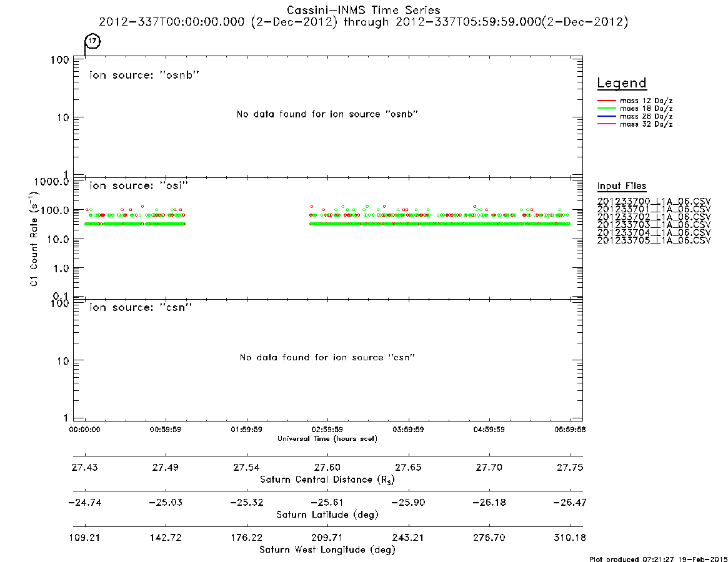728x562 pixels.
Task: Click the 142.72 longitude value
Action: pyautogui.click(x=166, y=538)
